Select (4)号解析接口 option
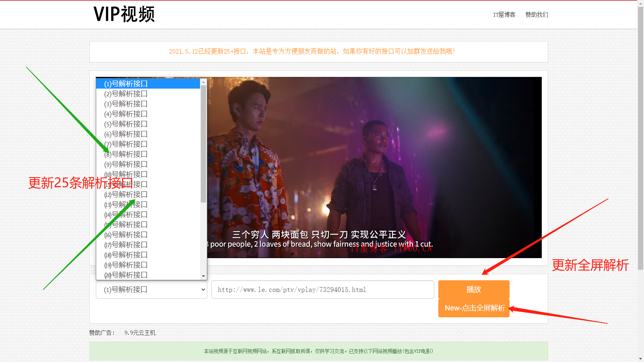 coord(148,114)
